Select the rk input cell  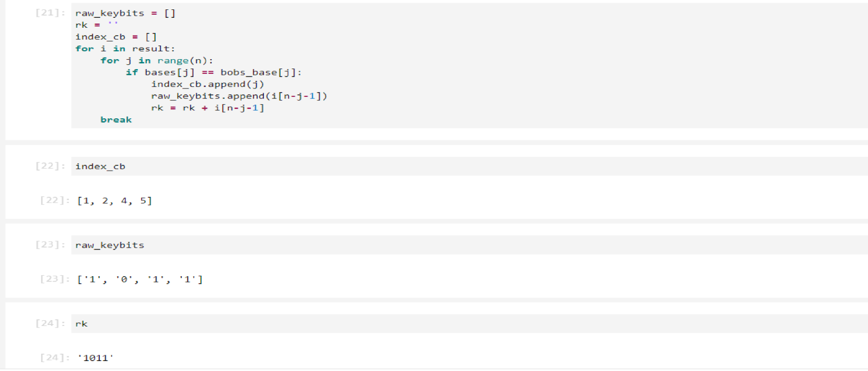81,324
